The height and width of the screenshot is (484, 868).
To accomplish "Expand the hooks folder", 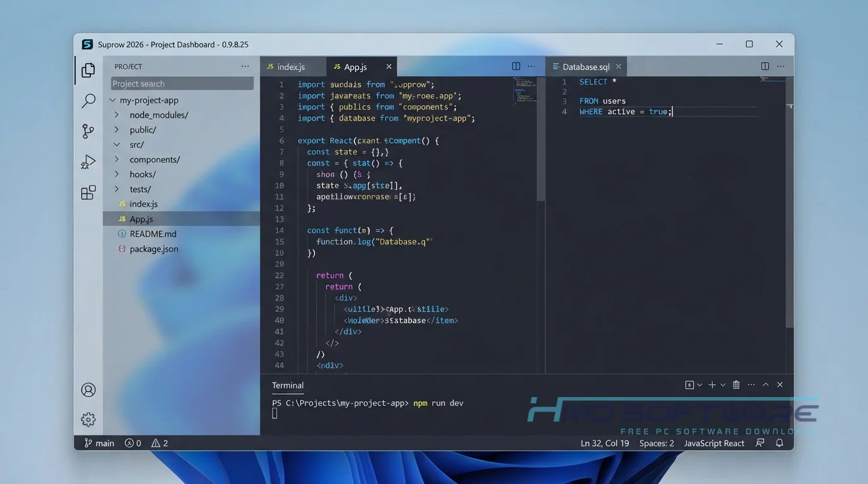I will pyautogui.click(x=117, y=174).
